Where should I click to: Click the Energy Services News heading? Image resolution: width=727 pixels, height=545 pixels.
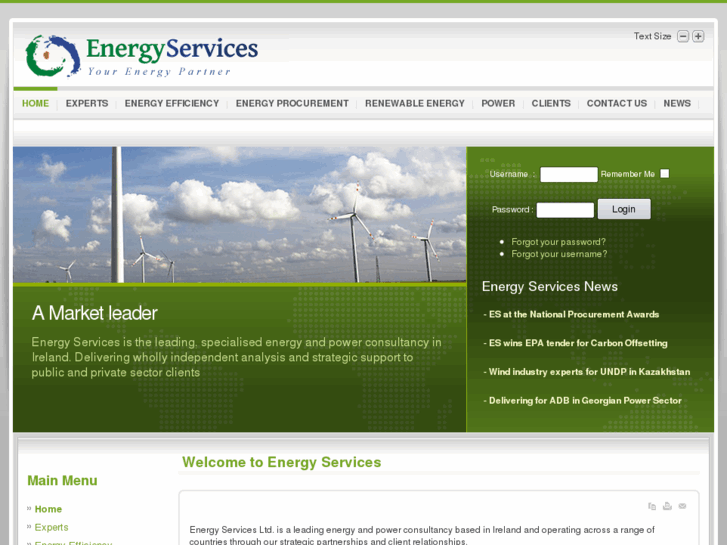(549, 287)
